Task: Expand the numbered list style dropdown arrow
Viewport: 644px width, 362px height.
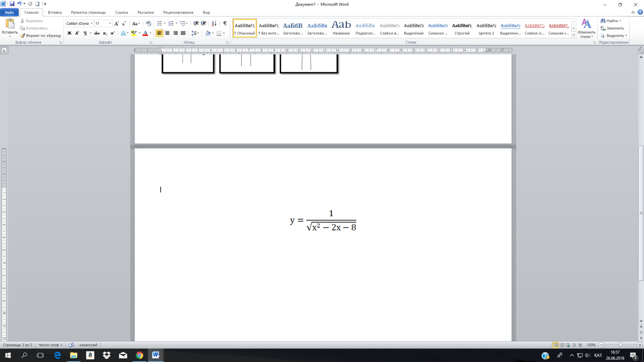Action: 177,24
